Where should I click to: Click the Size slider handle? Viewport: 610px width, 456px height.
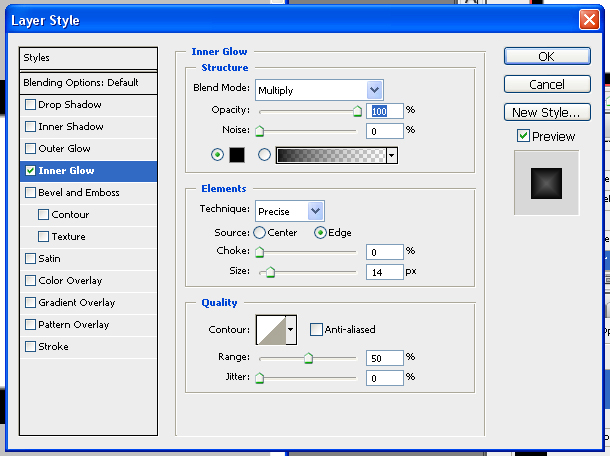(x=268, y=271)
